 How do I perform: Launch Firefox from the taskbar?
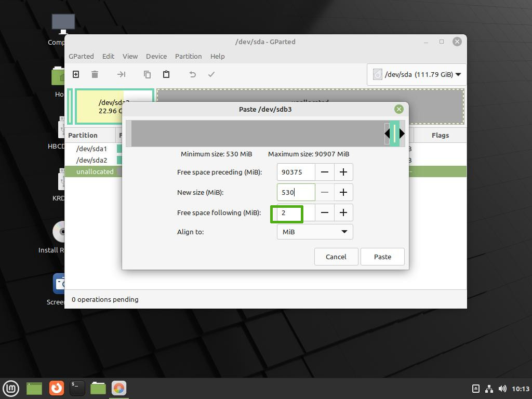pos(56,388)
